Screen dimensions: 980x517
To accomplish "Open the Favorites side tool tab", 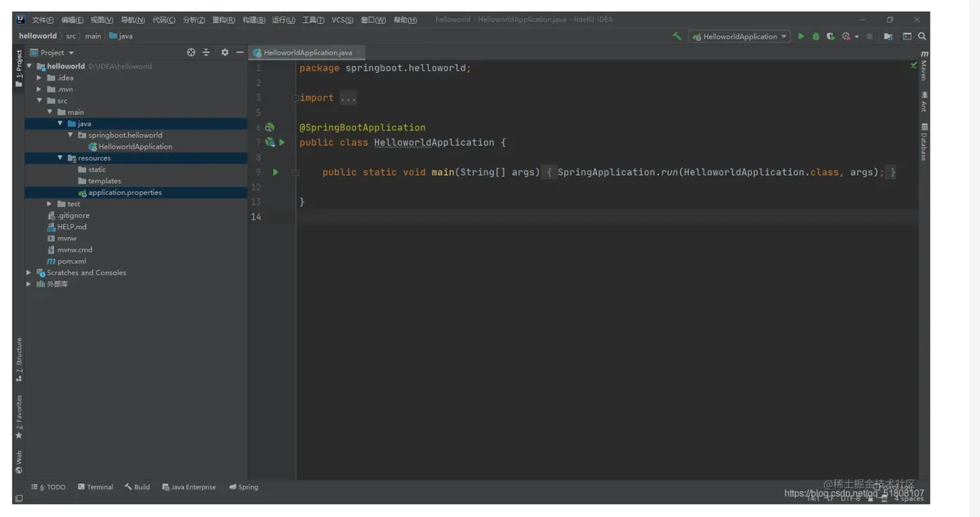I will [19, 417].
